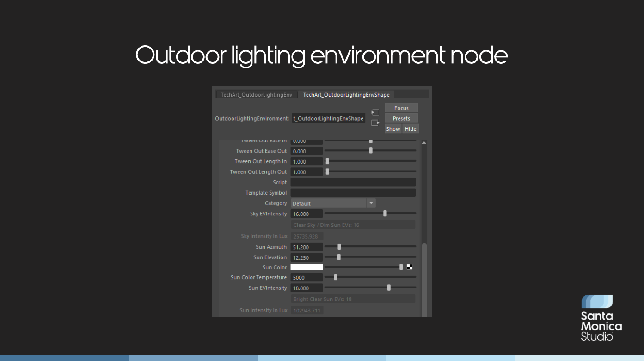Click the Script text field
The height and width of the screenshot is (361, 644).
(x=353, y=182)
